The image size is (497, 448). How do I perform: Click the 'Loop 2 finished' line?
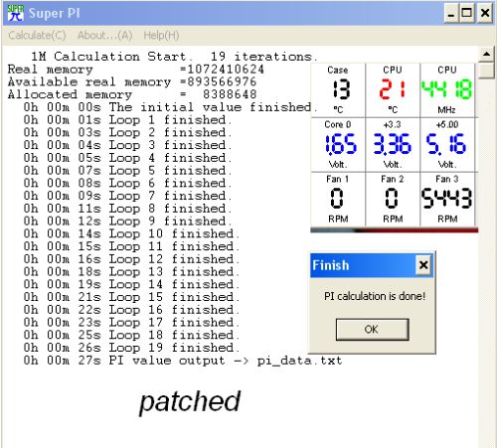tap(127, 132)
